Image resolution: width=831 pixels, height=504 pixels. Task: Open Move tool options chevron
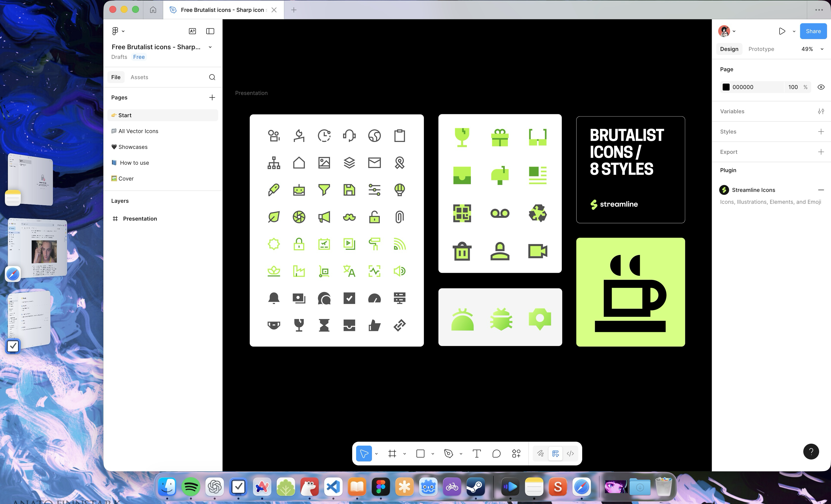[376, 454]
